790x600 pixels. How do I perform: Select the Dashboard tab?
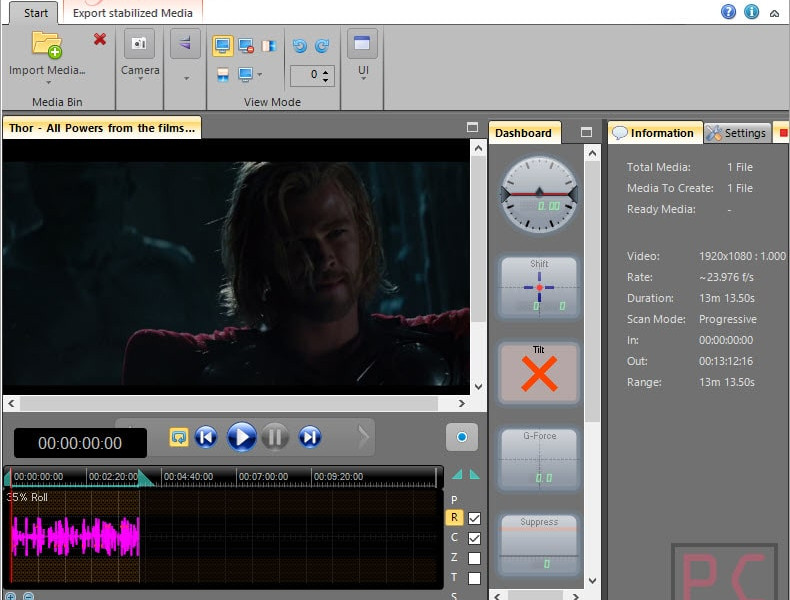(523, 133)
